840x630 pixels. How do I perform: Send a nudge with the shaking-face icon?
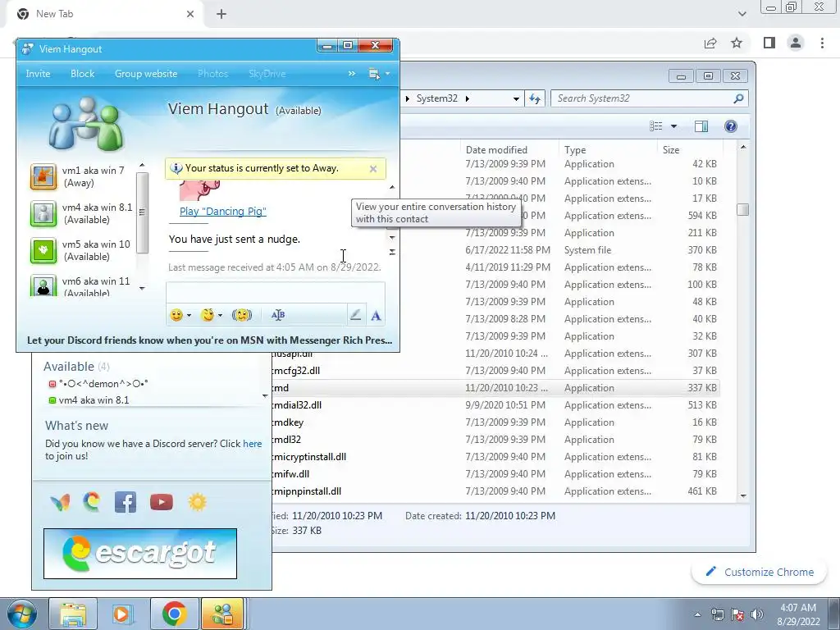[242, 315]
